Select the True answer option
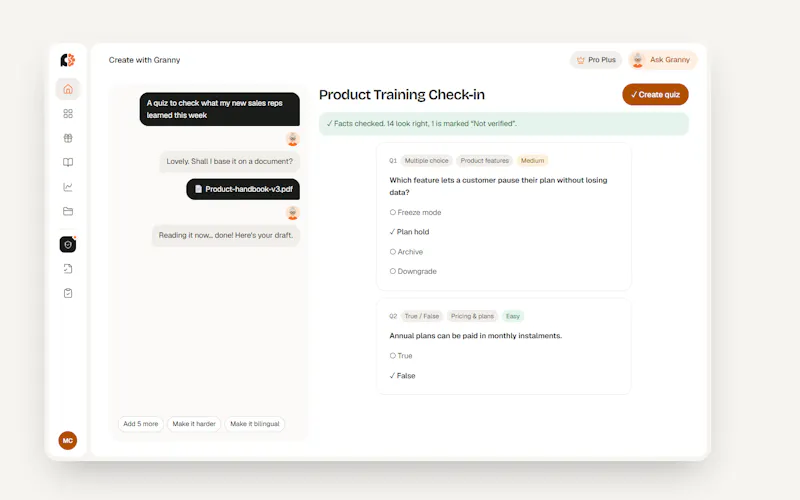 click(401, 356)
